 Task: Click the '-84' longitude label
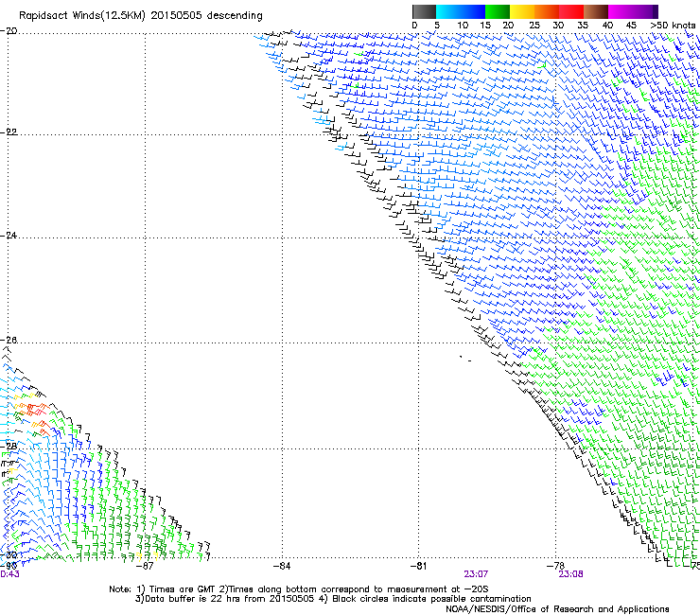click(282, 566)
